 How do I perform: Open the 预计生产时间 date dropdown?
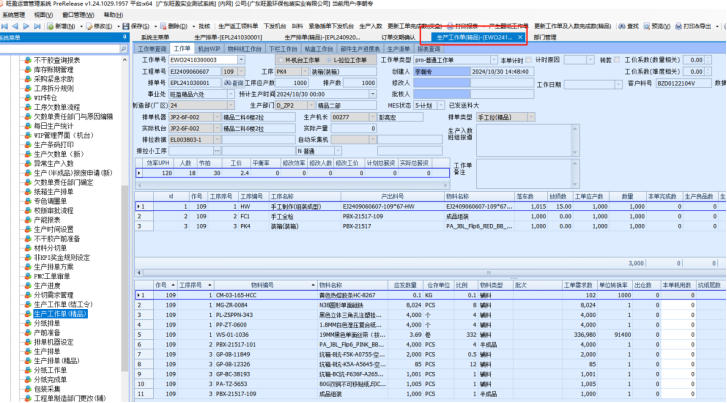372,94
